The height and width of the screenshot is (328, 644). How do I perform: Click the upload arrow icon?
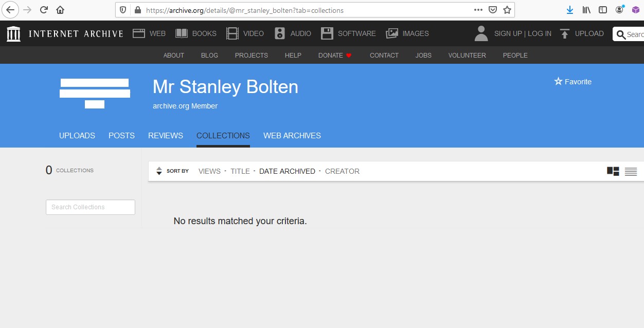pos(565,33)
